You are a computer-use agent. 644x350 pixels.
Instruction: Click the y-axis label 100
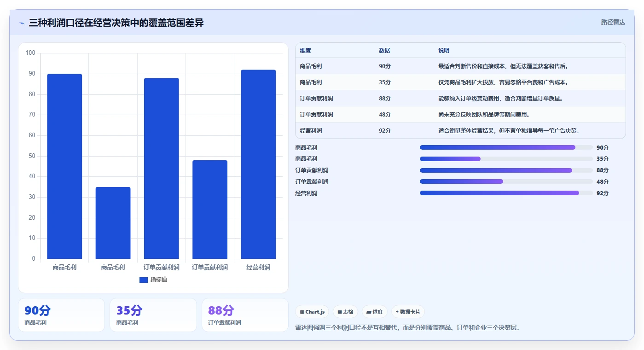tap(30, 53)
